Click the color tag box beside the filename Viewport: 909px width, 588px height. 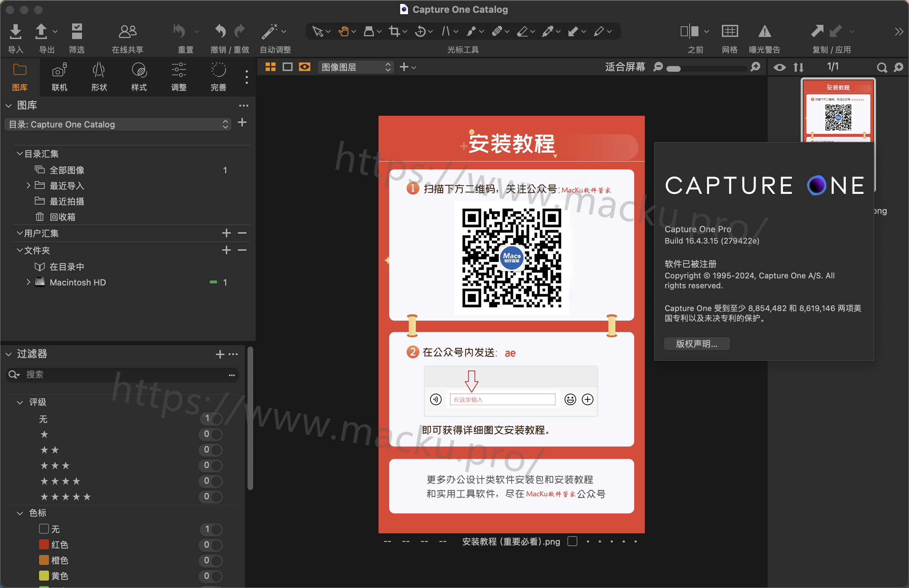click(x=572, y=541)
